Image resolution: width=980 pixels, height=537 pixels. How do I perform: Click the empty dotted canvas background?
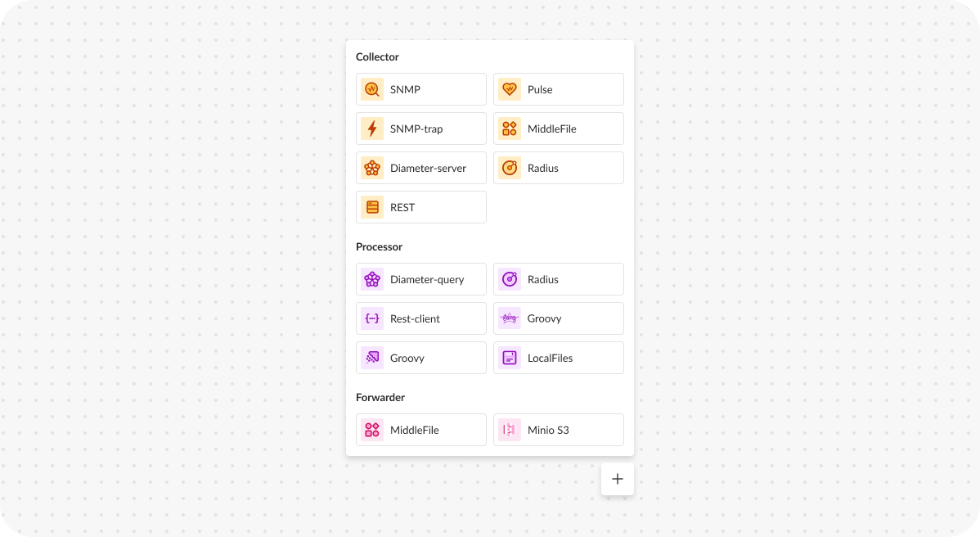(x=164, y=287)
